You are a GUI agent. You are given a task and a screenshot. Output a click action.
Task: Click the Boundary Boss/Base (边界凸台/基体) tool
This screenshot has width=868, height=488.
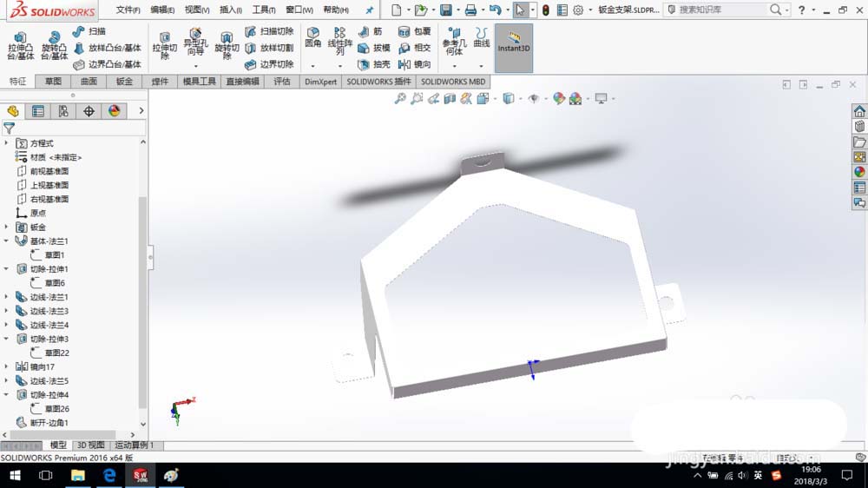coord(108,64)
